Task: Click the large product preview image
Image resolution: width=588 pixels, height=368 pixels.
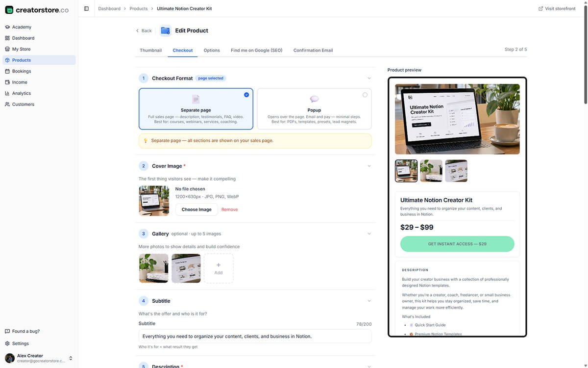Action: [457, 119]
